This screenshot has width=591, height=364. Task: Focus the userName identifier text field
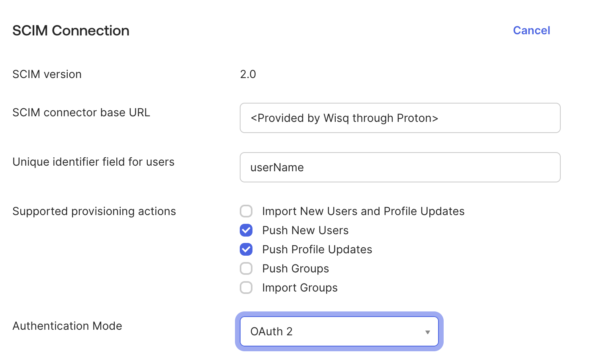point(400,168)
